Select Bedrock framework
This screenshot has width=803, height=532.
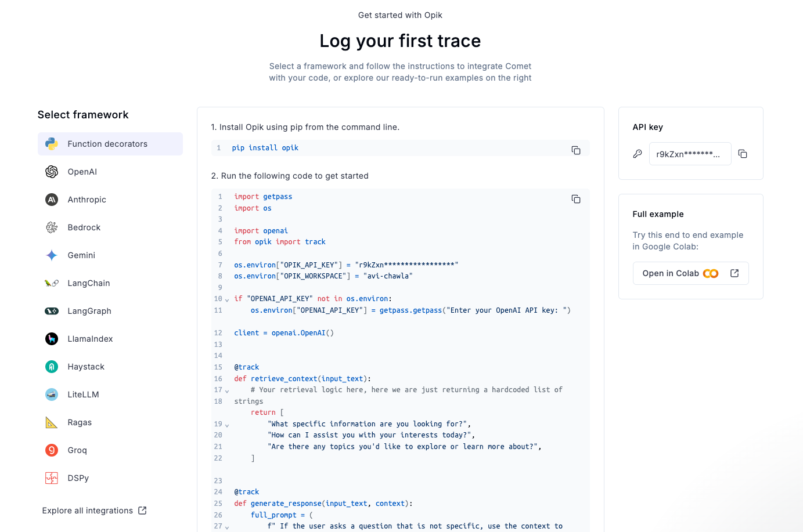(x=110, y=227)
